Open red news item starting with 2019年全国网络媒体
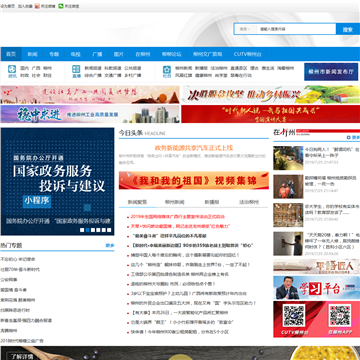Image resolution: width=360 pixels, height=360 pixels. tap(178, 217)
